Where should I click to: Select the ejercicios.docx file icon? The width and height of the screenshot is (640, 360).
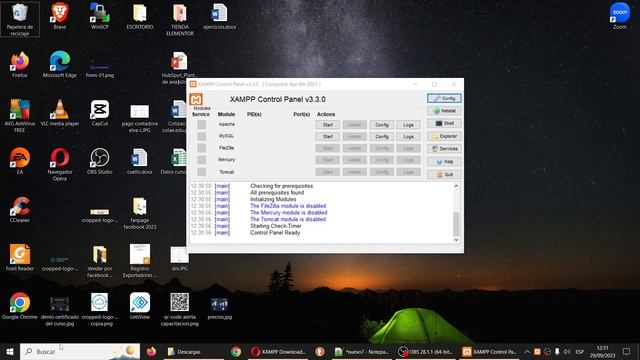pyautogui.click(x=220, y=16)
